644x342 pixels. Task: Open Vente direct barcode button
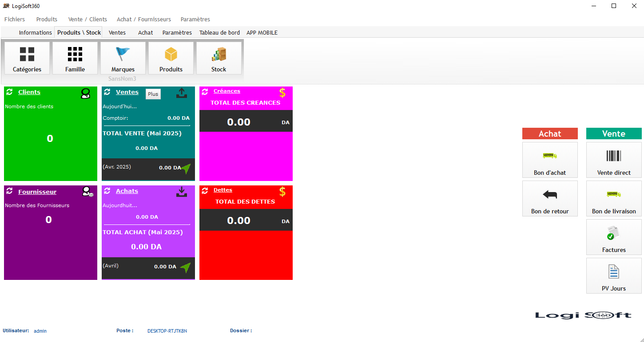(614, 160)
